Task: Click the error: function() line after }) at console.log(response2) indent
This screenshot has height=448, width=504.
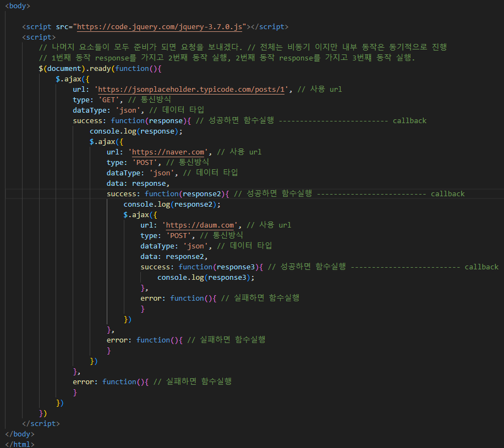Action: 186,340
